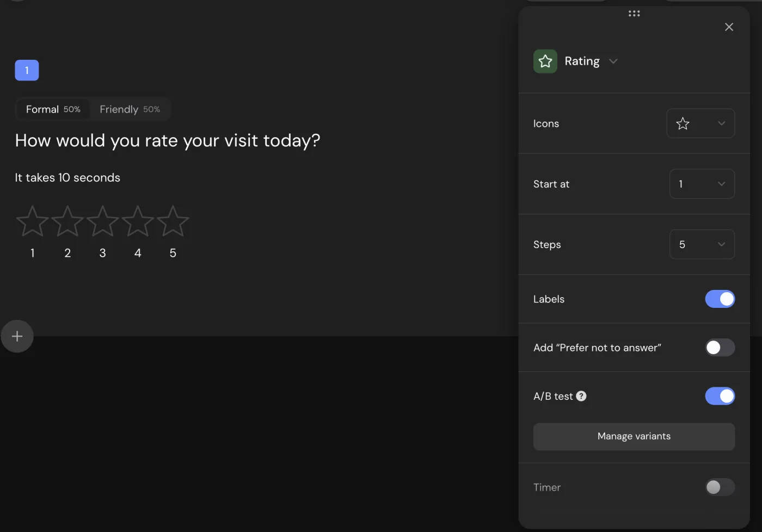Screen dimensions: 762x532
Task: Switch to the Friendly variant tab
Action: (130, 109)
